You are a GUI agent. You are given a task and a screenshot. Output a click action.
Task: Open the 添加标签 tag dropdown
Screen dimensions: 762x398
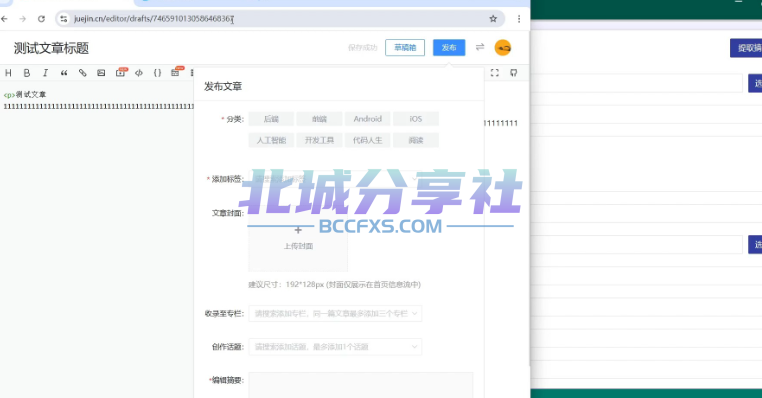click(x=335, y=179)
